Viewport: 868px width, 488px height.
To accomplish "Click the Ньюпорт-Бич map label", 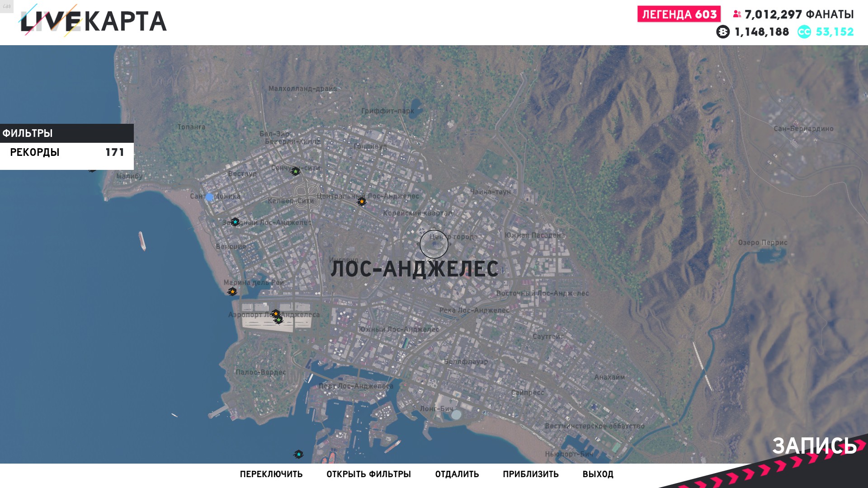I will pyautogui.click(x=569, y=454).
